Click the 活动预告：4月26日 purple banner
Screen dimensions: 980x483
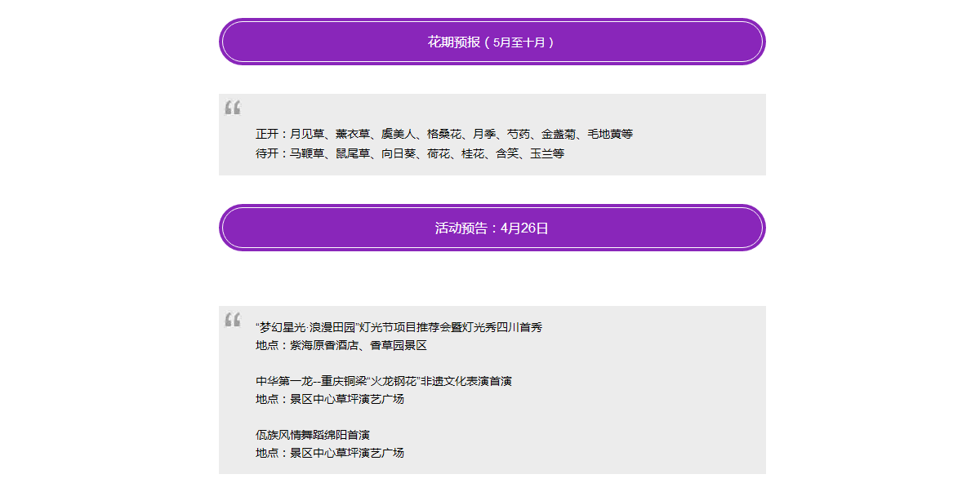coord(492,228)
